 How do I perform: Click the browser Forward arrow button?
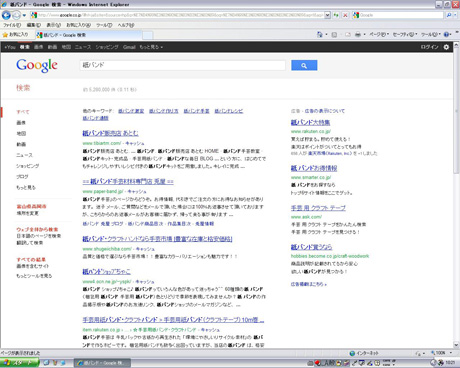pos(16,15)
